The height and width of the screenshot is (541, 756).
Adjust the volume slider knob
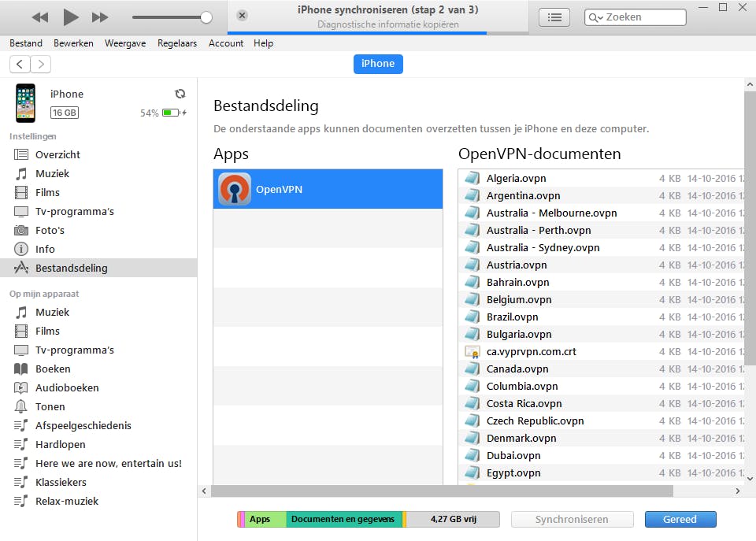[x=206, y=17]
